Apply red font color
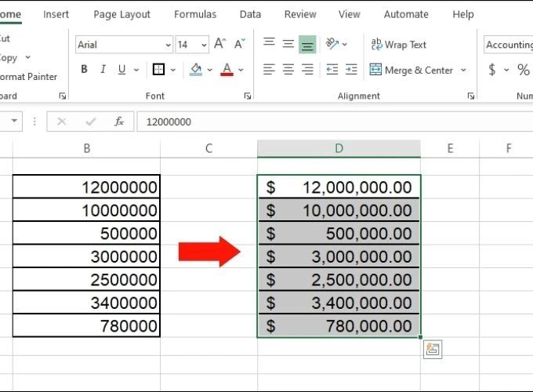 [227, 69]
